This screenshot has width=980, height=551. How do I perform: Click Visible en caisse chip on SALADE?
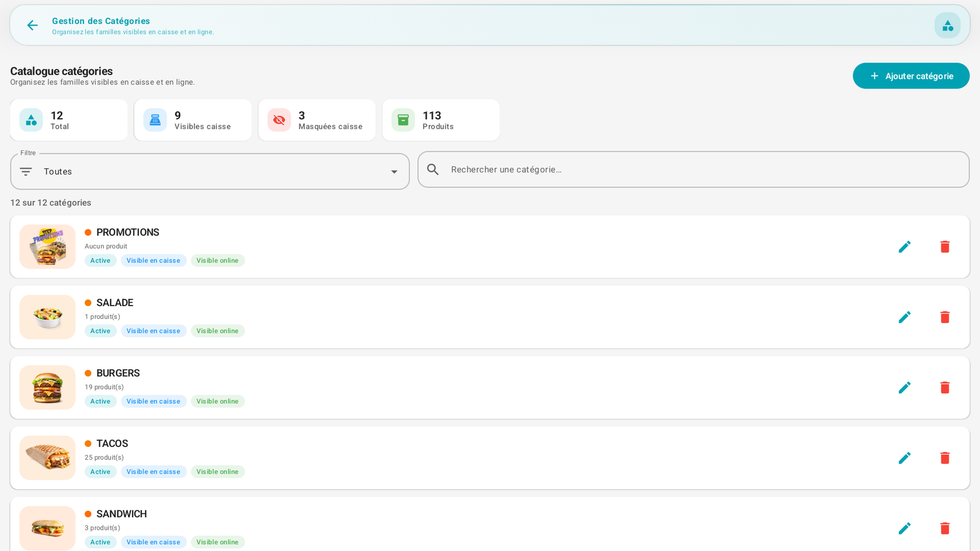(x=153, y=331)
